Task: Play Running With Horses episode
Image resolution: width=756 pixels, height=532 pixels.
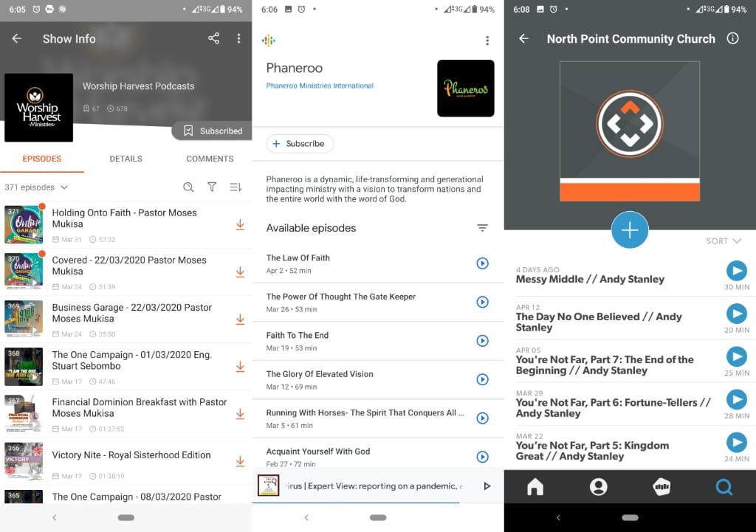Action: (482, 418)
